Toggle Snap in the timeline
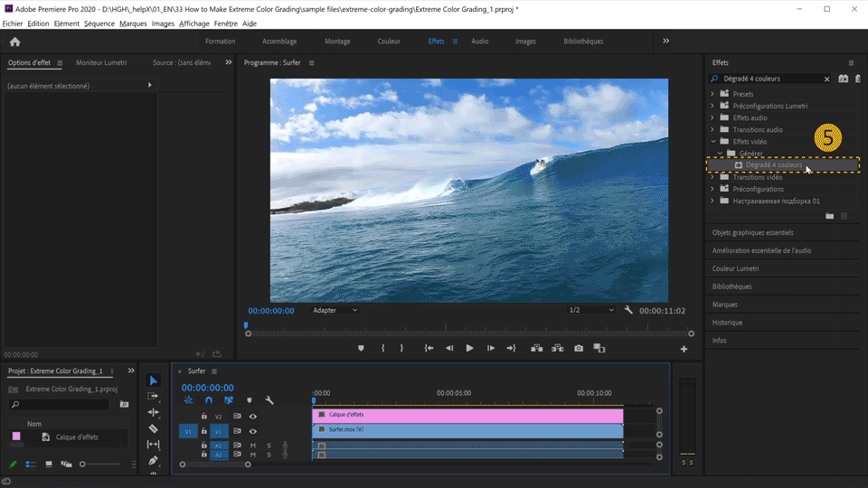The image size is (868, 488). [x=209, y=400]
